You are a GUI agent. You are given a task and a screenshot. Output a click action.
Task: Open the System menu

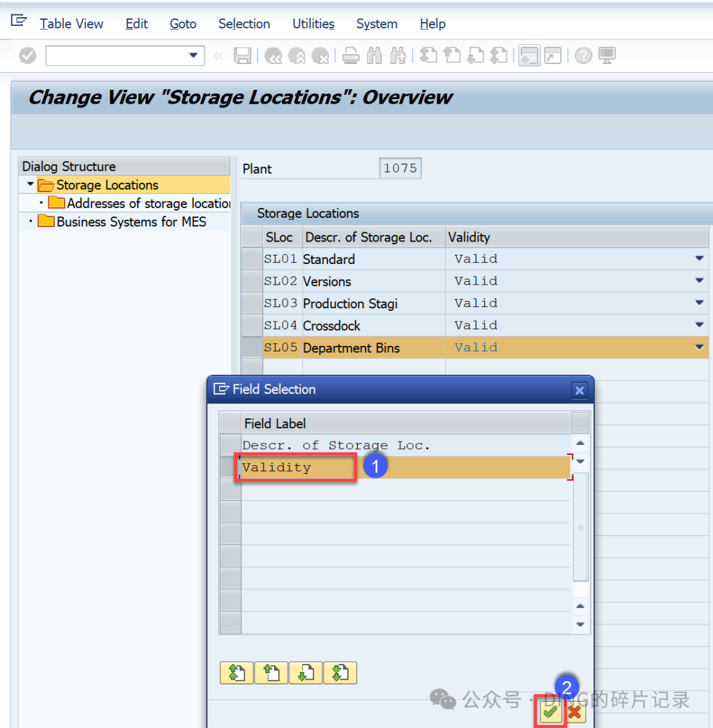coord(377,24)
